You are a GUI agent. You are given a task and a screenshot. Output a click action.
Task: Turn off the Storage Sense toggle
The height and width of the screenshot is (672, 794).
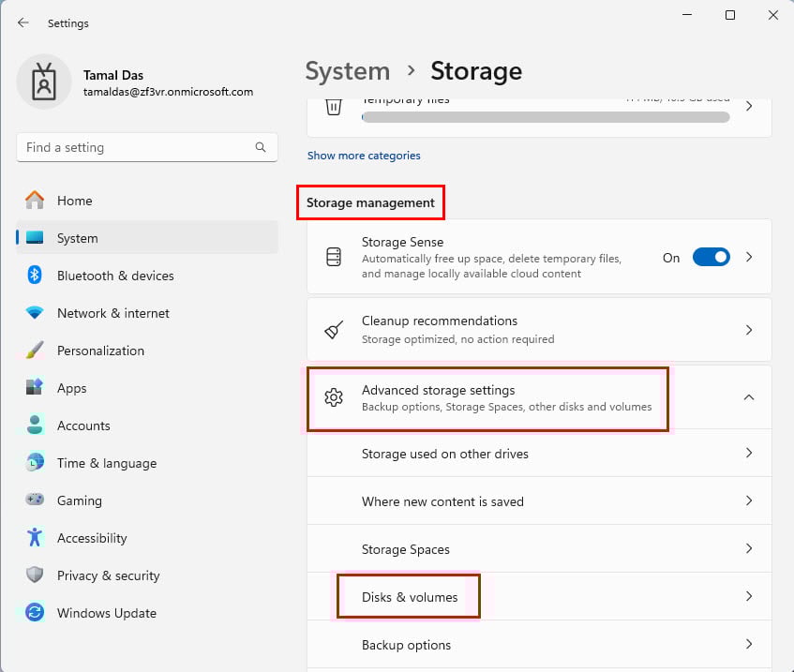[x=711, y=258]
